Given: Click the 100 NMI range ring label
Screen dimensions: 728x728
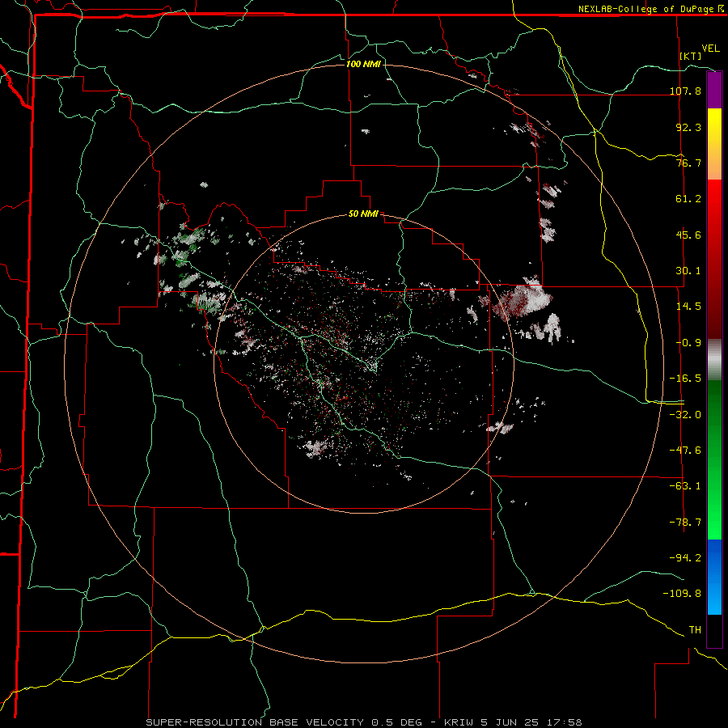Looking at the screenshot, I should [363, 64].
